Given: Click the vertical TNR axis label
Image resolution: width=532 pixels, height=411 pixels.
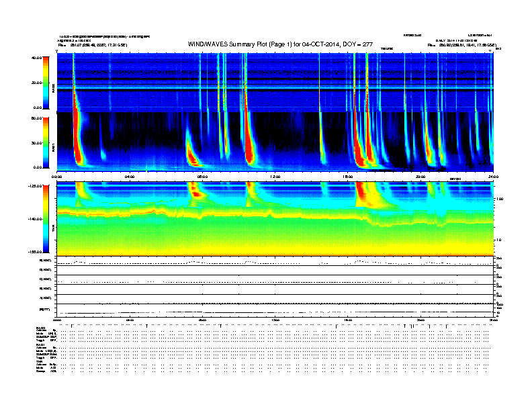Looking at the screenshot, I should pos(53,228).
